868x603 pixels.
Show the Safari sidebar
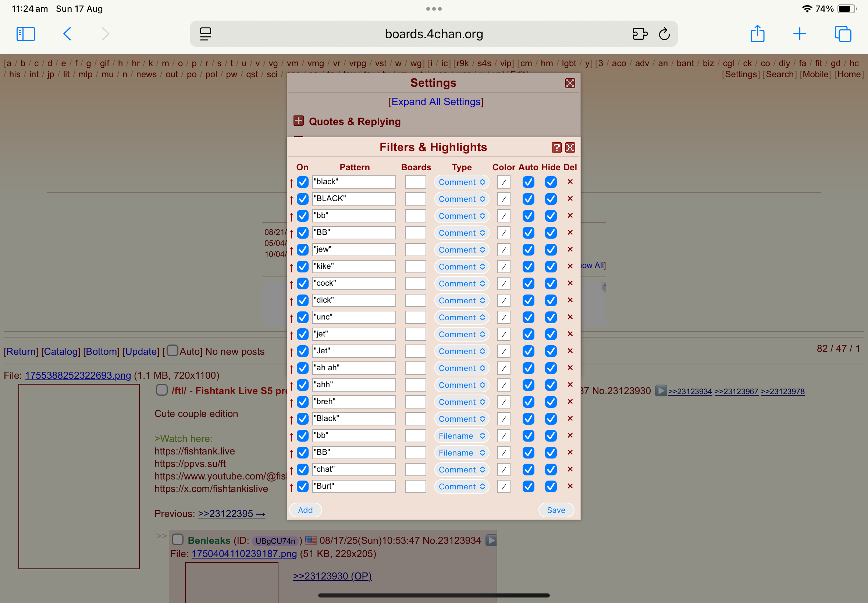pyautogui.click(x=26, y=34)
